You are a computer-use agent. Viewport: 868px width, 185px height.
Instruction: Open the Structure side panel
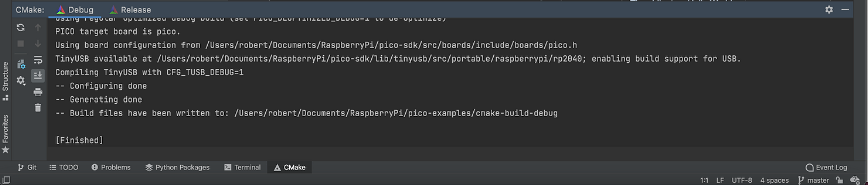(x=5, y=81)
